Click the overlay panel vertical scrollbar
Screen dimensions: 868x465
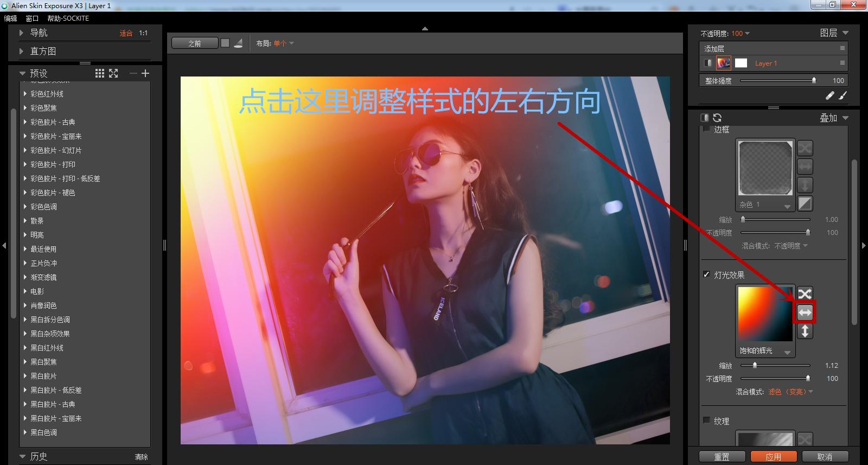tap(854, 242)
